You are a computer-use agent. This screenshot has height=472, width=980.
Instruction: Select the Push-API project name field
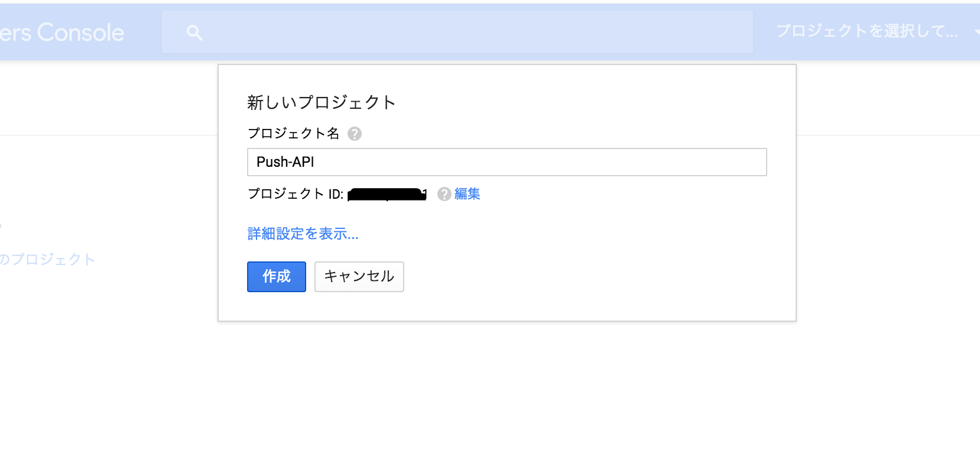click(507, 161)
